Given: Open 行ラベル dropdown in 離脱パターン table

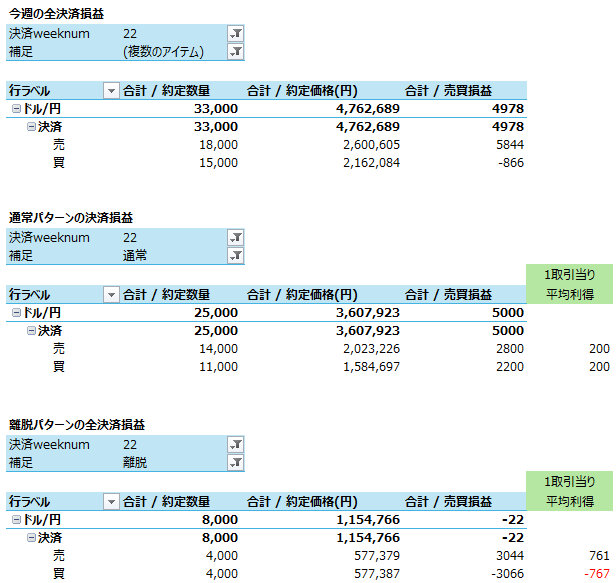Looking at the screenshot, I should click(111, 502).
